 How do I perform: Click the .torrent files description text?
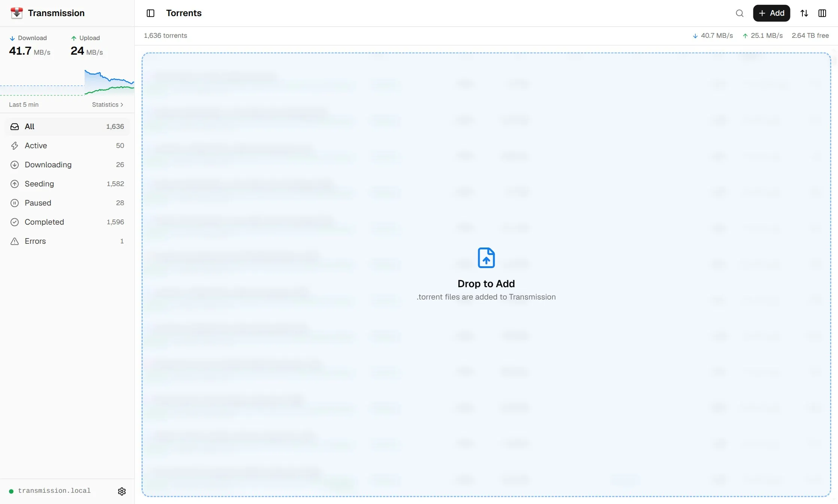click(x=486, y=297)
